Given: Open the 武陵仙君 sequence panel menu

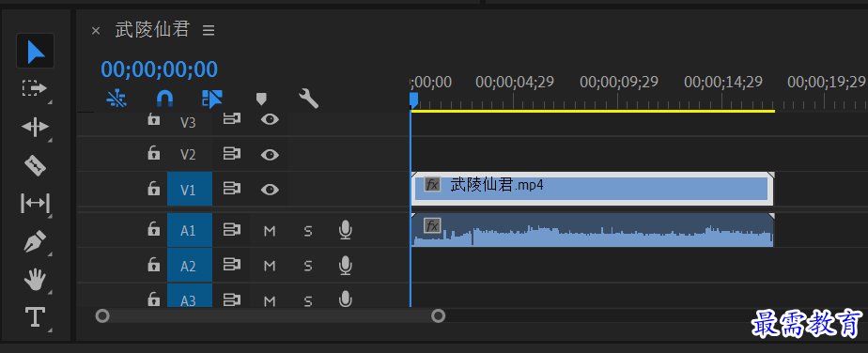Looking at the screenshot, I should click(209, 30).
